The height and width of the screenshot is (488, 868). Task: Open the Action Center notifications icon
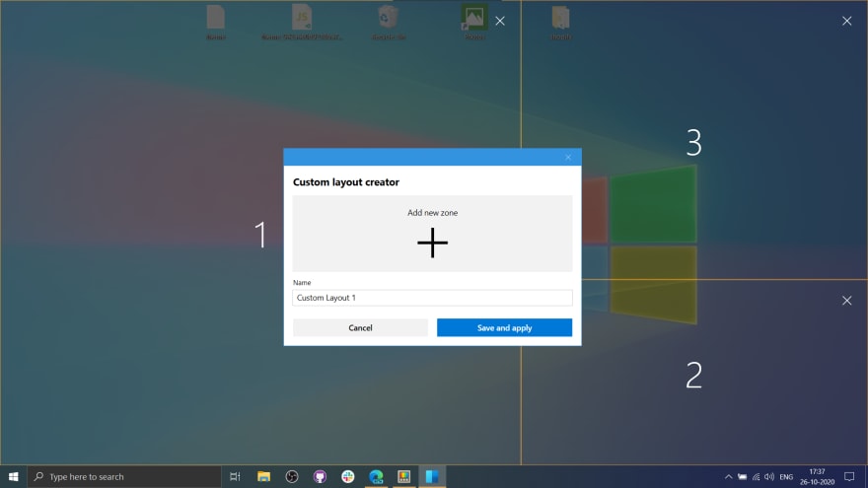click(849, 476)
